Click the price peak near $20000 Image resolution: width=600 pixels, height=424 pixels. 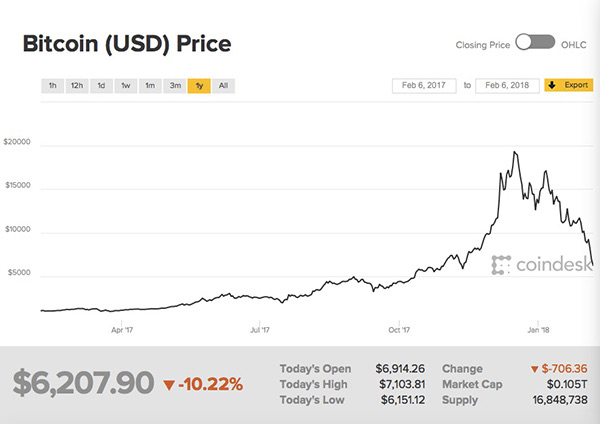[514, 153]
